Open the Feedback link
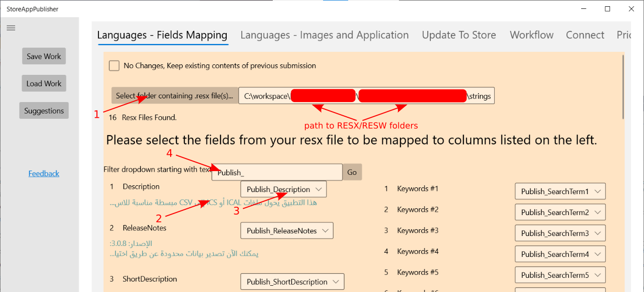This screenshot has width=644, height=292. point(44,174)
